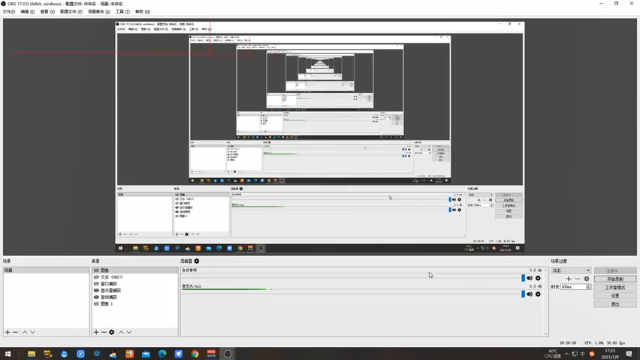
Task: Move the scene down in the list
Action: click(x=33, y=332)
